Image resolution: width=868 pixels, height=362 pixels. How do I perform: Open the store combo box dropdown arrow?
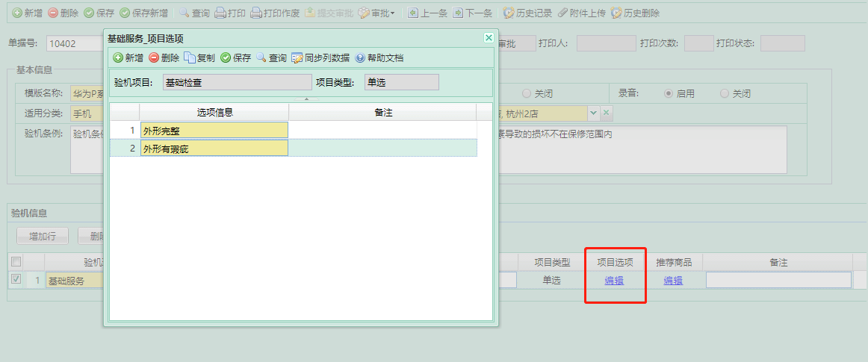(x=594, y=113)
